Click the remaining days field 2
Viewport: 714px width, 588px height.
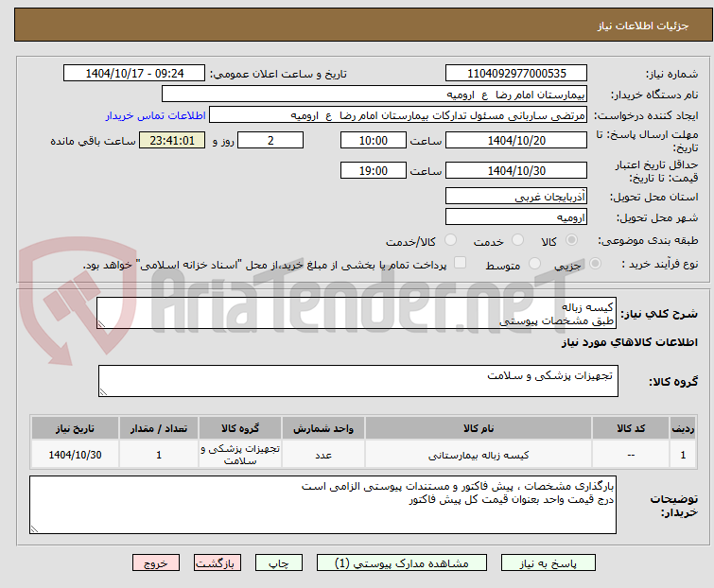270,140
